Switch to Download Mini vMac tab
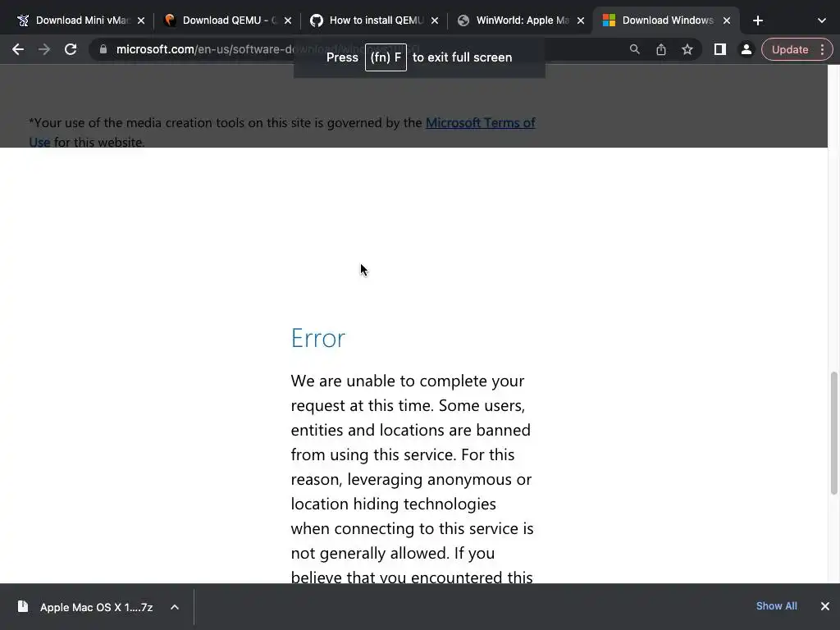This screenshot has height=630, width=840. pos(81,21)
